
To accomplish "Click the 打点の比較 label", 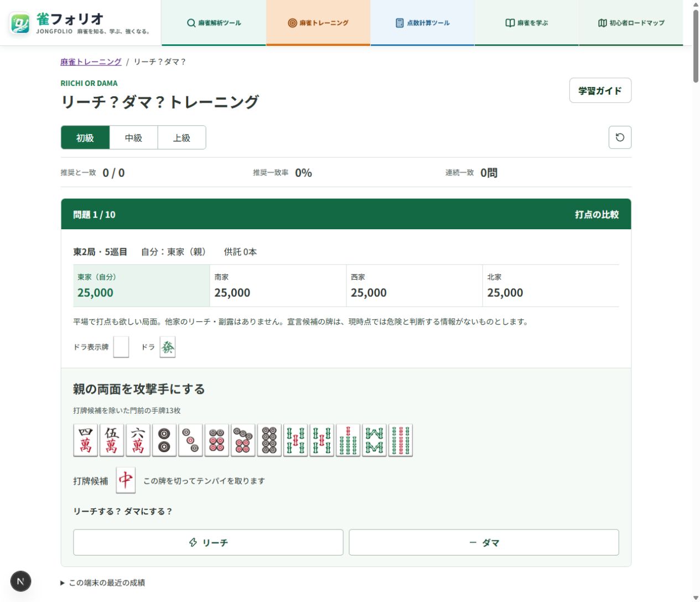I will click(597, 214).
